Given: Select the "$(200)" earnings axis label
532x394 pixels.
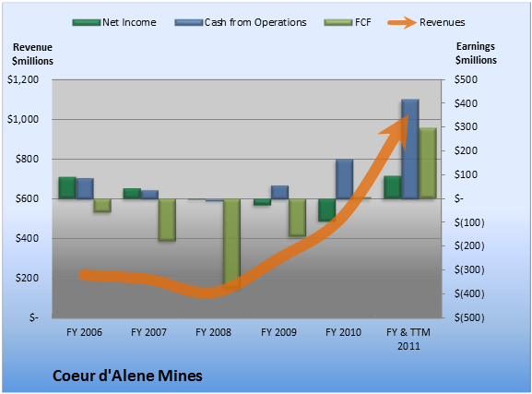Looking at the screenshot, I should click(469, 246).
